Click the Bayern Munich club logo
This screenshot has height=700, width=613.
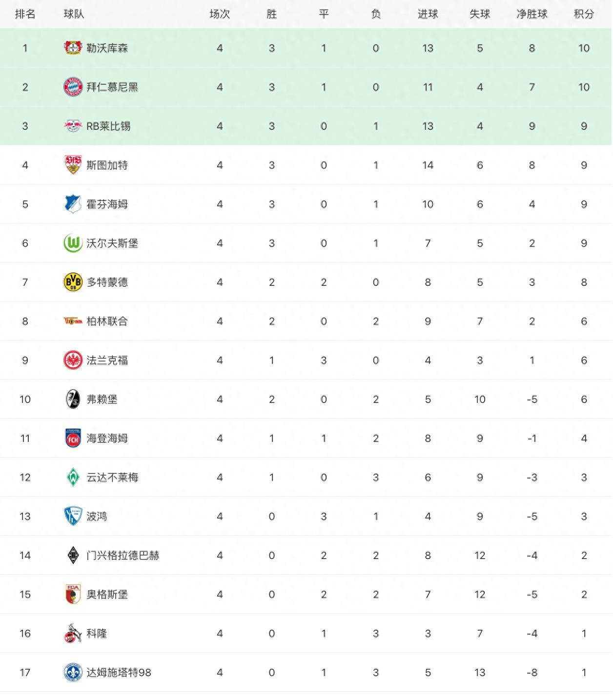coord(73,87)
